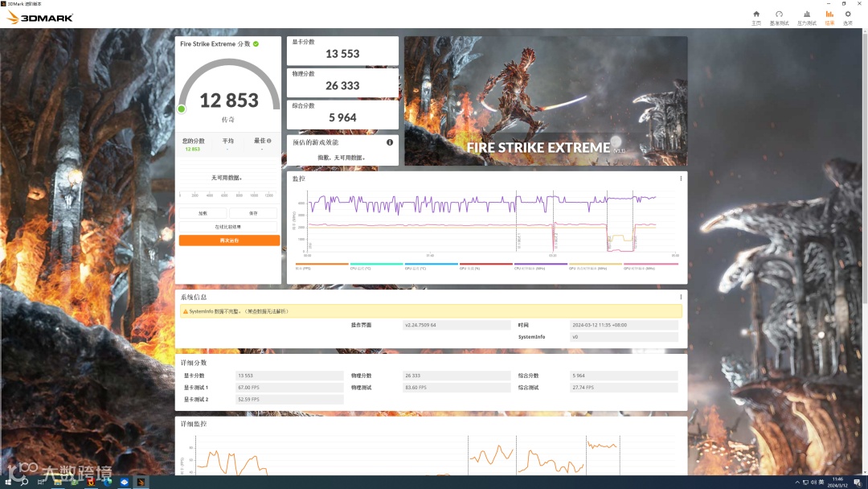Open the 系统信息 panel three-dot menu
The width and height of the screenshot is (868, 489).
[681, 297]
